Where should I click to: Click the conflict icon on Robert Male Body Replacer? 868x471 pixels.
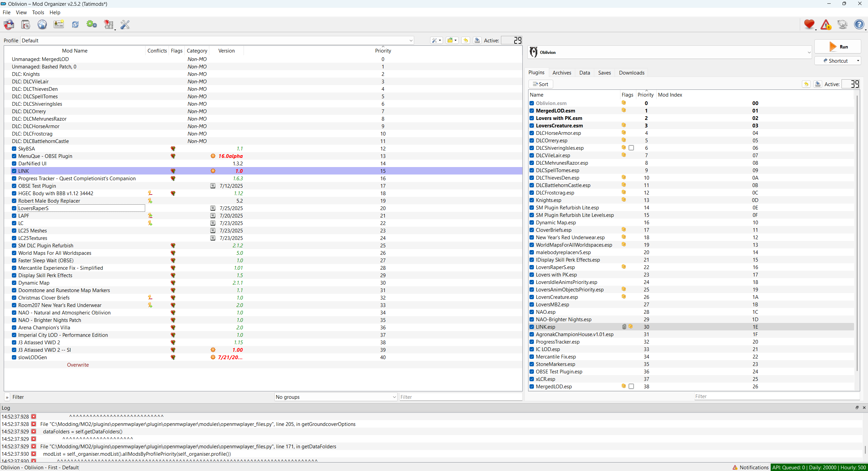(150, 201)
